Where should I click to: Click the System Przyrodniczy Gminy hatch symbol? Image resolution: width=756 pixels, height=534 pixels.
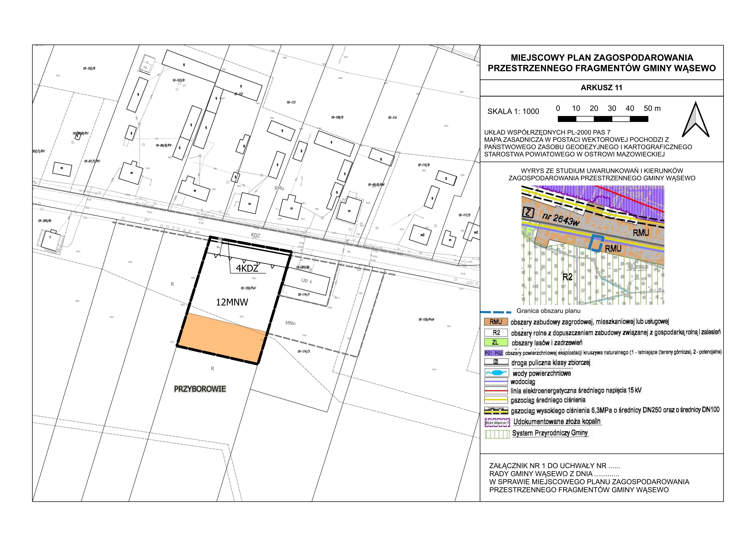coord(497,434)
